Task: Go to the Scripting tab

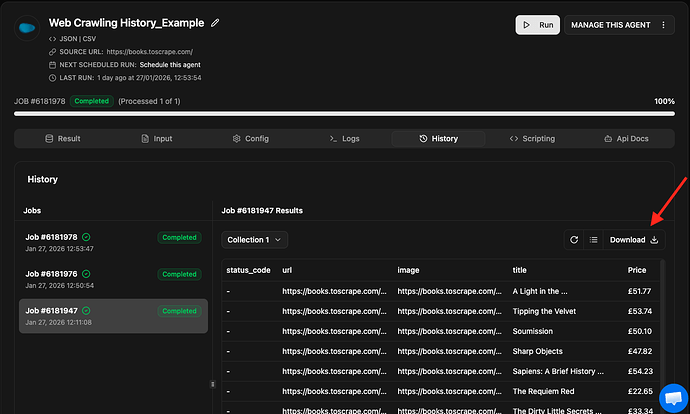Action: click(532, 139)
